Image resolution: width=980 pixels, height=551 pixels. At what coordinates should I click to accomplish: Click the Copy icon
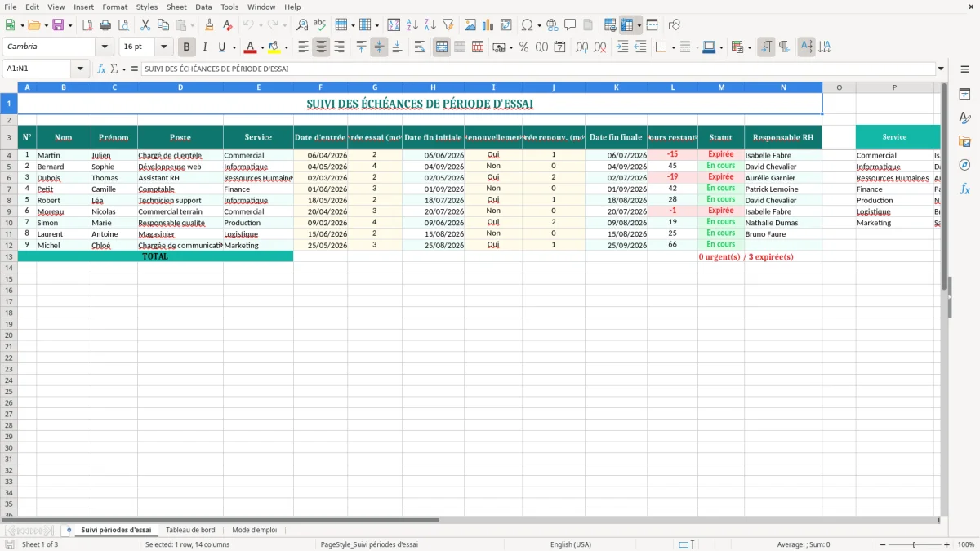click(x=163, y=25)
